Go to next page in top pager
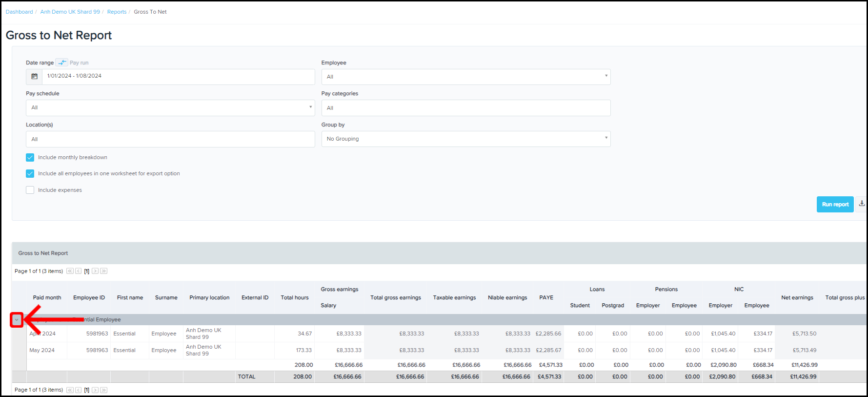Image resolution: width=868 pixels, height=397 pixels. [95, 271]
